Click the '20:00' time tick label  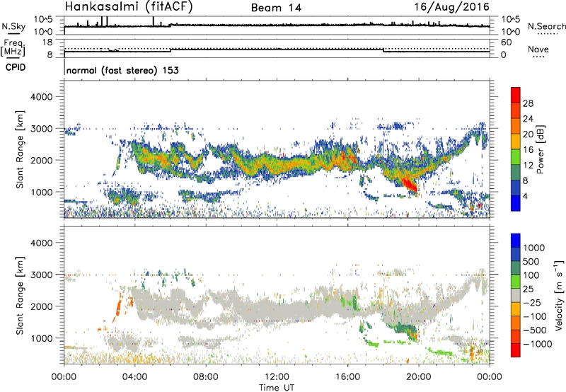[419, 377]
